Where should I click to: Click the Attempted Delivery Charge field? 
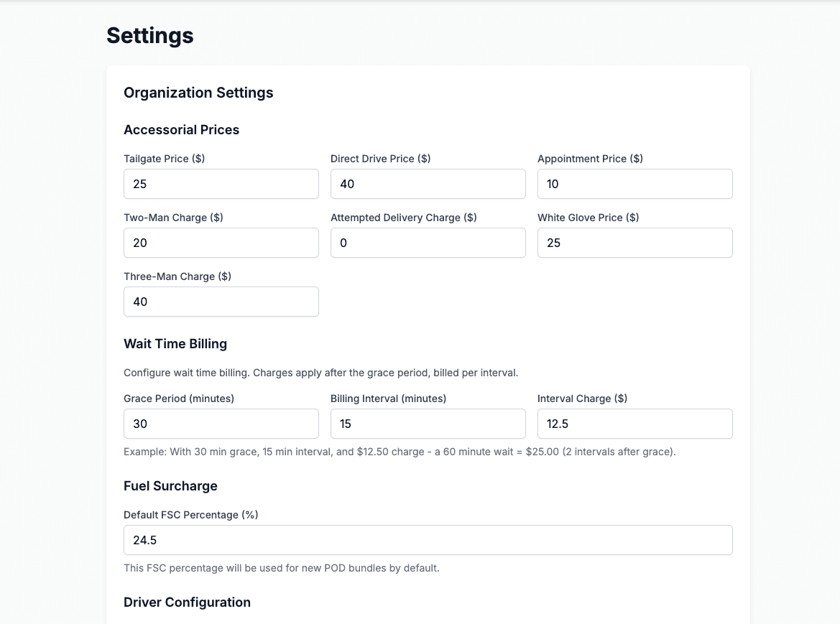428,243
